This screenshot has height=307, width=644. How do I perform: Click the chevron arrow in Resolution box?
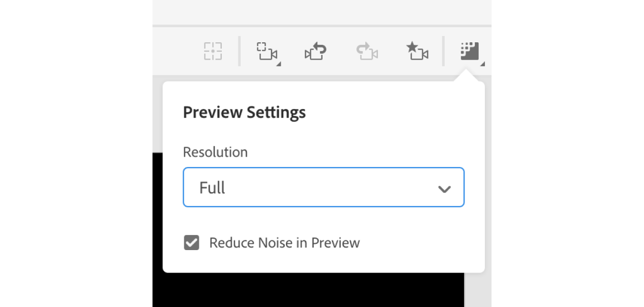coord(444,188)
